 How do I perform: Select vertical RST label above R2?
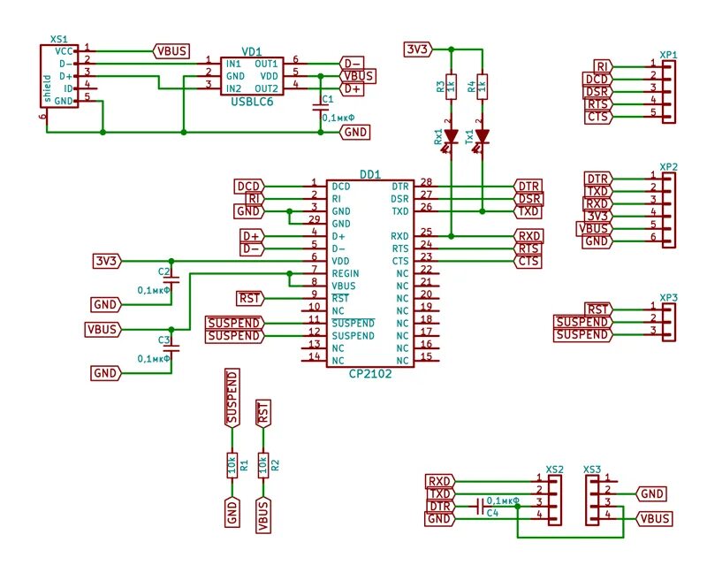point(262,414)
